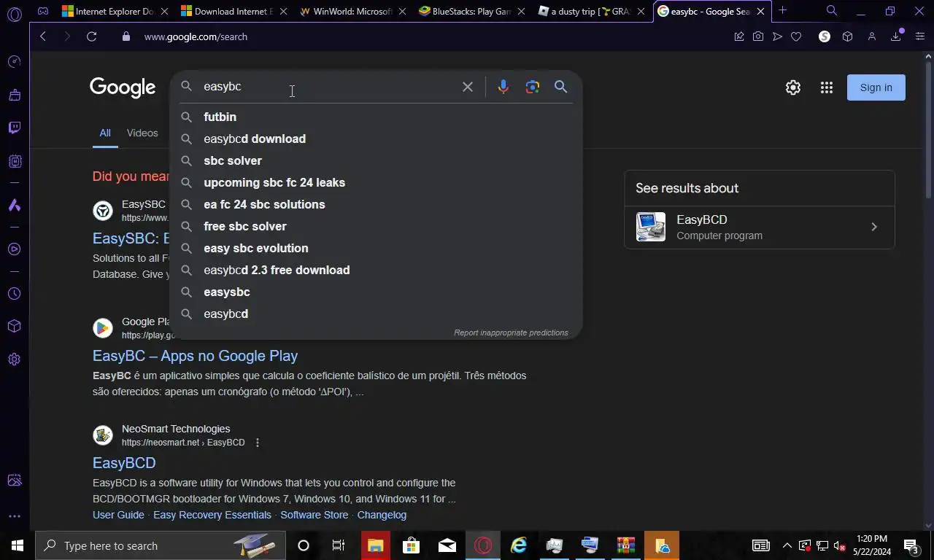934x560 pixels.
Task: Open the sidebar Settings gear
Action: pyautogui.click(x=14, y=359)
